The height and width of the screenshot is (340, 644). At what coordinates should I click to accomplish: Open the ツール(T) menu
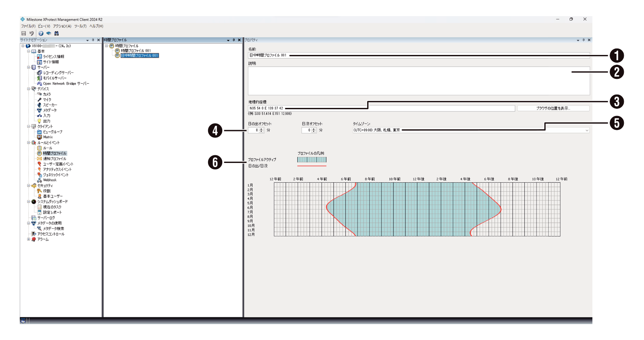[x=80, y=26]
